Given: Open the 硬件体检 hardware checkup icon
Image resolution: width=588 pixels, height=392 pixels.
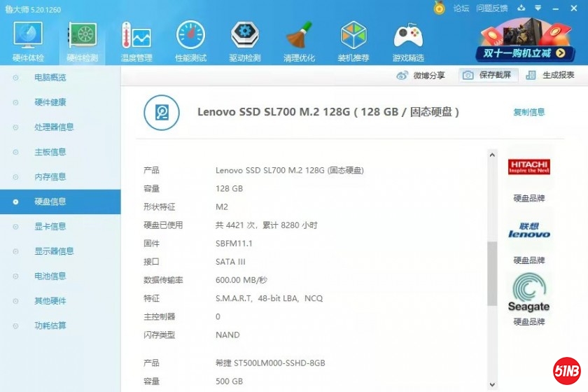Looking at the screenshot, I should tap(28, 41).
